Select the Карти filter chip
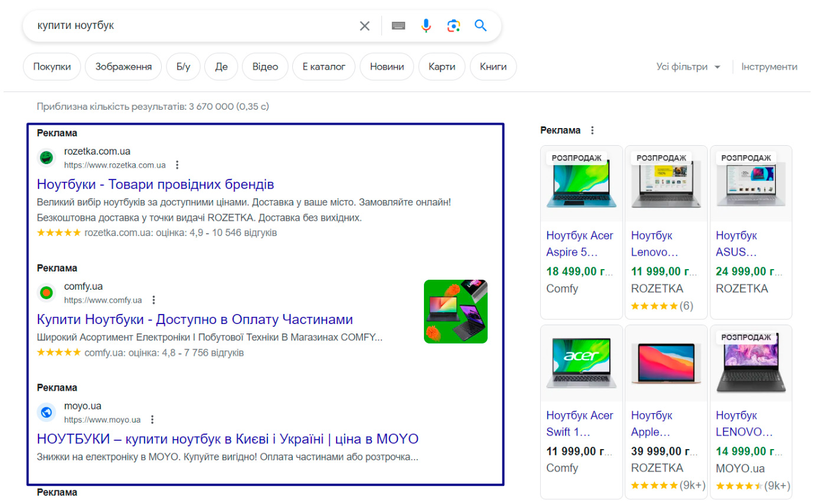This screenshot has width=813, height=504. [x=442, y=67]
